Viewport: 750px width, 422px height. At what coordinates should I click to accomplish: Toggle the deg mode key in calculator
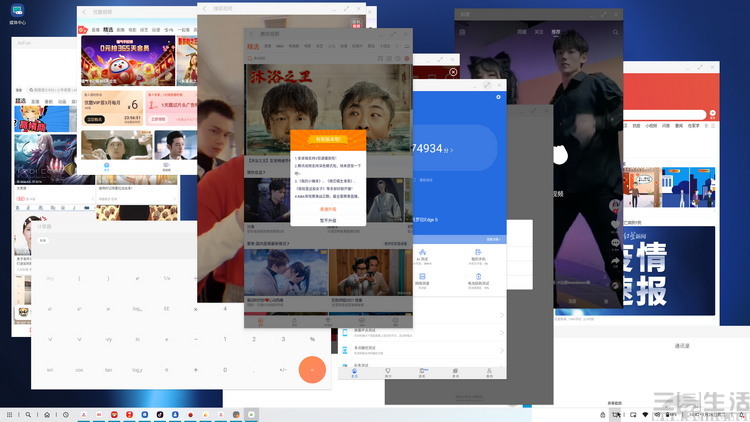point(50,278)
